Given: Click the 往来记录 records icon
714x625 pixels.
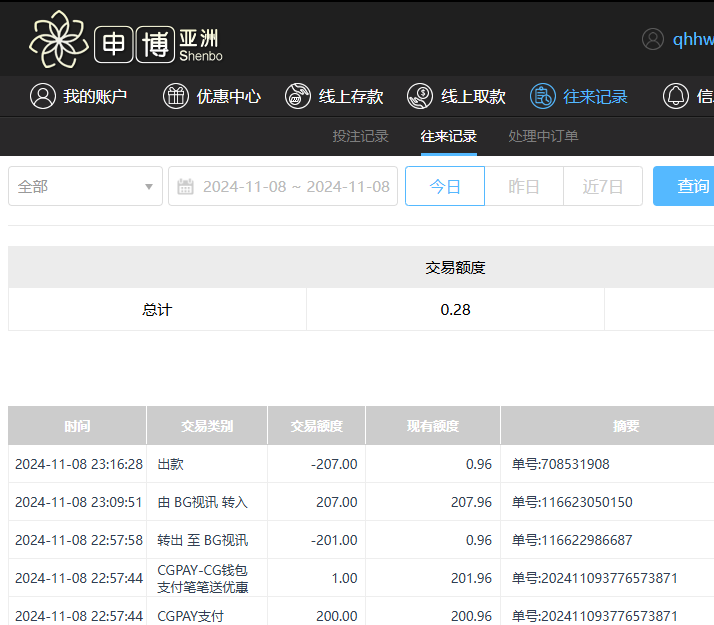Looking at the screenshot, I should (542, 96).
